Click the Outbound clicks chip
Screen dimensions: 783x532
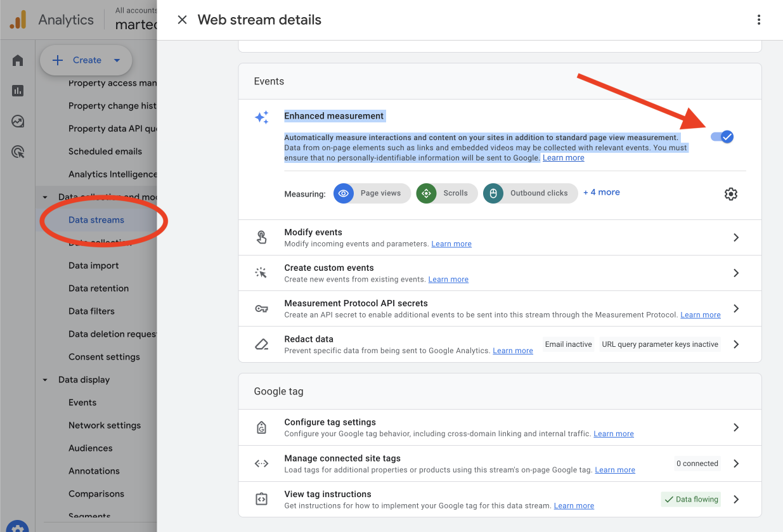click(x=530, y=193)
